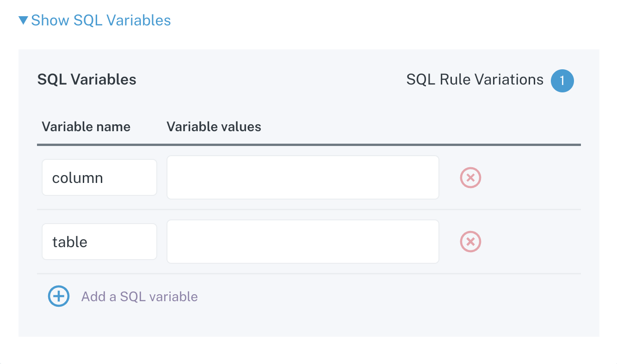Click the Add a SQL variable label
The width and height of the screenshot is (617, 364).
[139, 297]
